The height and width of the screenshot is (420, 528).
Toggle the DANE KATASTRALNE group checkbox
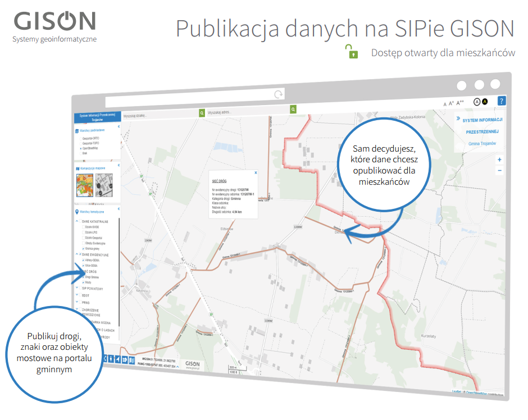click(x=80, y=221)
